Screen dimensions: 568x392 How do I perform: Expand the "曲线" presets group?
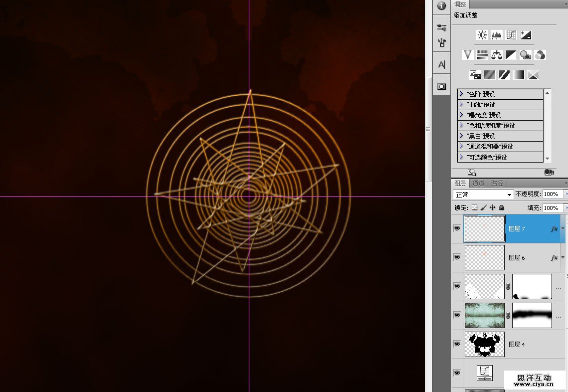point(461,104)
